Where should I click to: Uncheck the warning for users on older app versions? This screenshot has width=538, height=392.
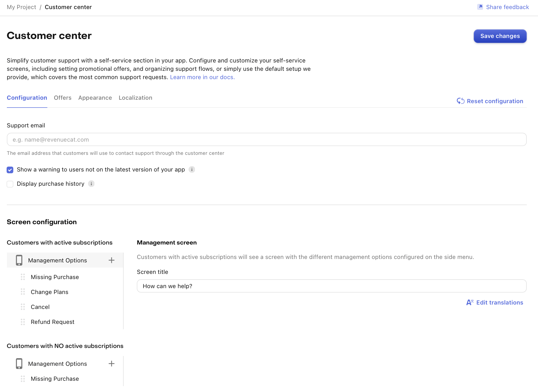pyautogui.click(x=10, y=170)
